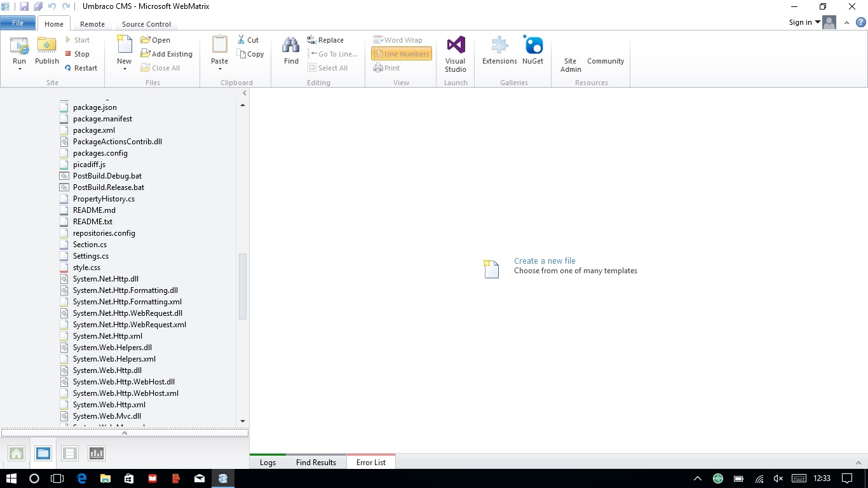Open the Error List tab
The width and height of the screenshot is (868, 488).
(x=371, y=463)
